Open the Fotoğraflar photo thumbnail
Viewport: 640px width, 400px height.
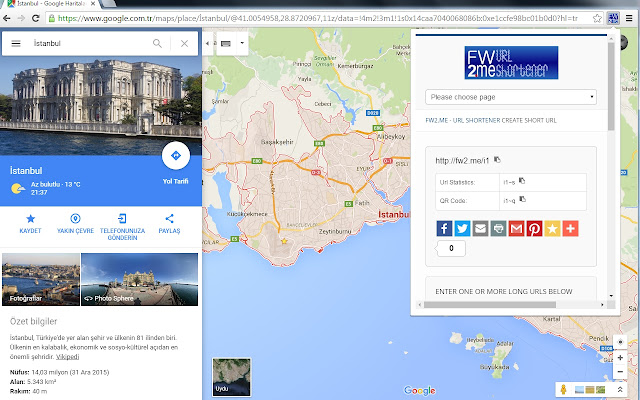pyautogui.click(x=40, y=279)
